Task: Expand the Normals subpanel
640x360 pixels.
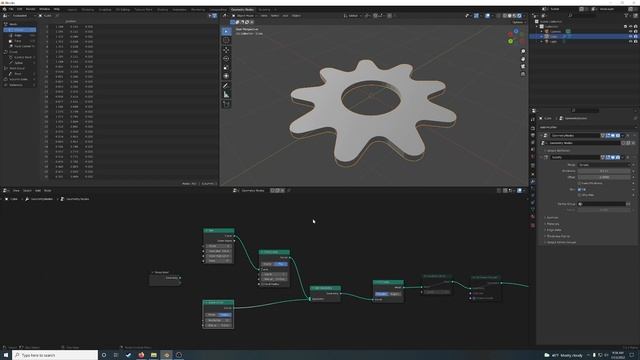Action: point(552,218)
